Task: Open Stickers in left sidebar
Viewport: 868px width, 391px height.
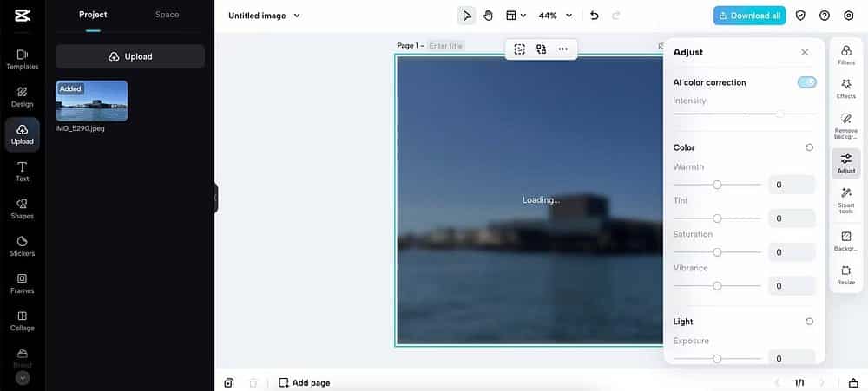Action: (x=23, y=246)
